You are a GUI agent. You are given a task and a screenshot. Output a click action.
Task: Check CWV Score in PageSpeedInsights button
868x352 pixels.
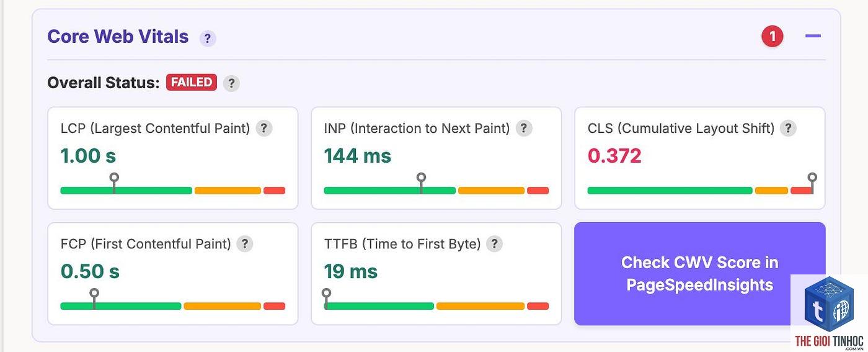coord(699,274)
